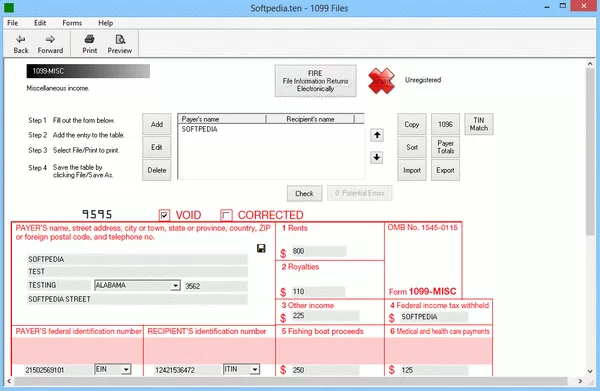Click the Royalties amount field showing 110

[x=318, y=292]
